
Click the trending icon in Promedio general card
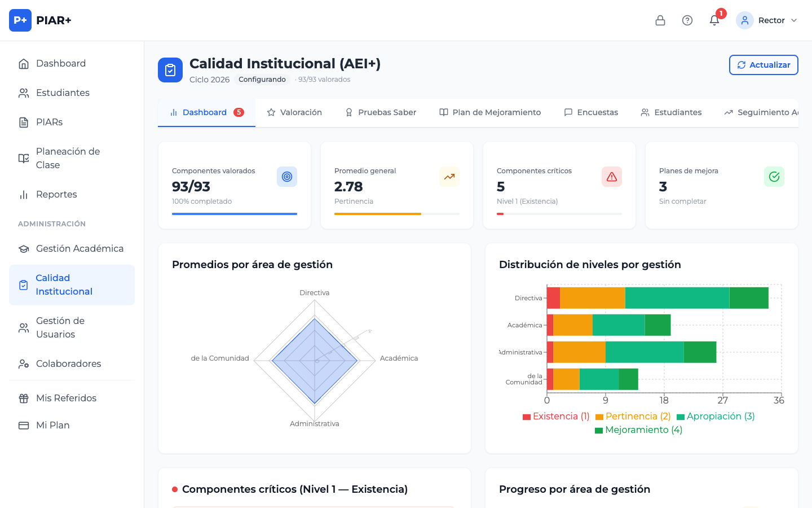click(449, 177)
